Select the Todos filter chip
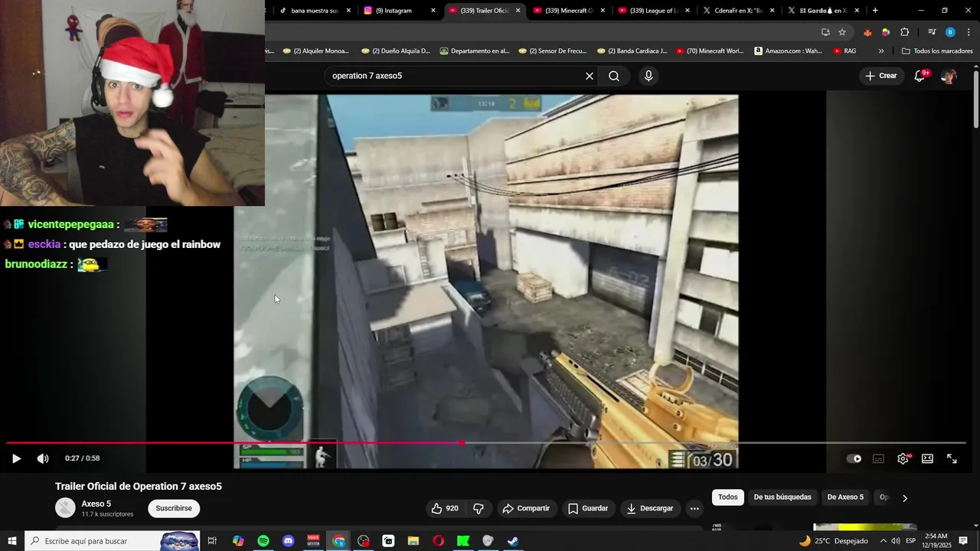 coord(728,497)
